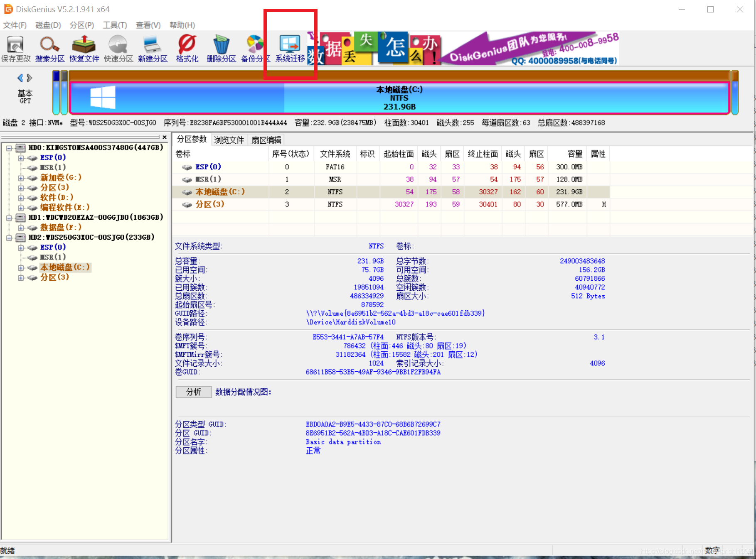Expand the 软件(D:) tree node
This screenshot has width=756, height=559.
pos(21,198)
